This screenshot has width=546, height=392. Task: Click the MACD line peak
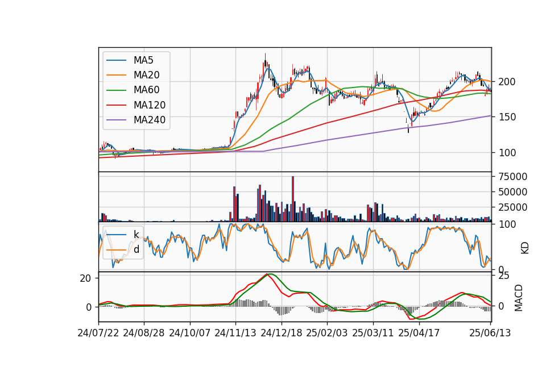pos(267,274)
